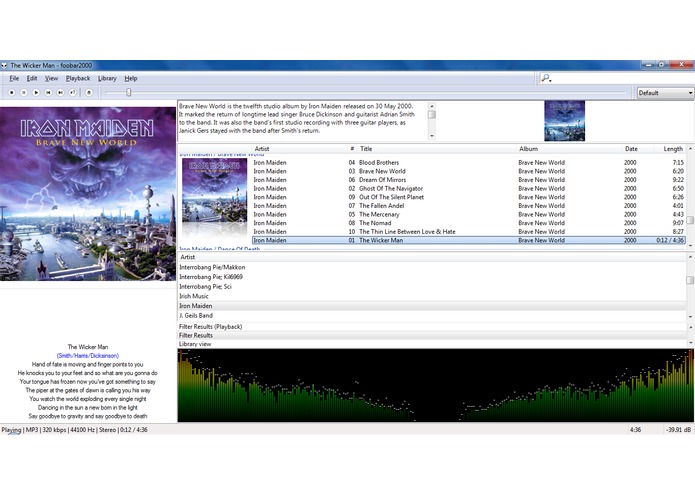Sort playlist by Length column header
This screenshot has width=695, height=494.
pyautogui.click(x=673, y=149)
